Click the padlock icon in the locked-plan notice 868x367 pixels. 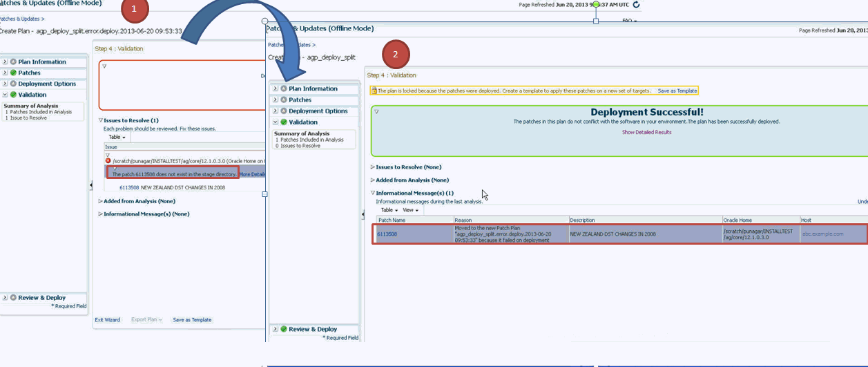[374, 91]
